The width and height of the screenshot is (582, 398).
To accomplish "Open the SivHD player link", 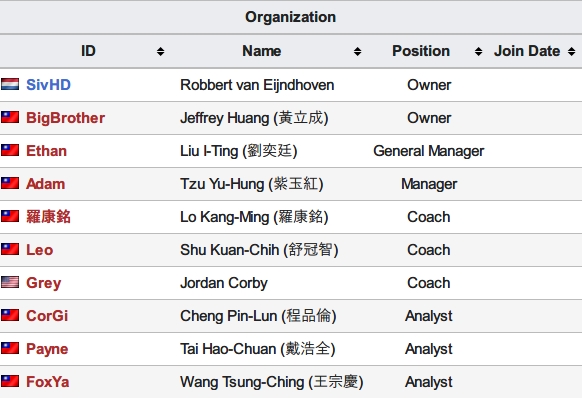I will [48, 85].
